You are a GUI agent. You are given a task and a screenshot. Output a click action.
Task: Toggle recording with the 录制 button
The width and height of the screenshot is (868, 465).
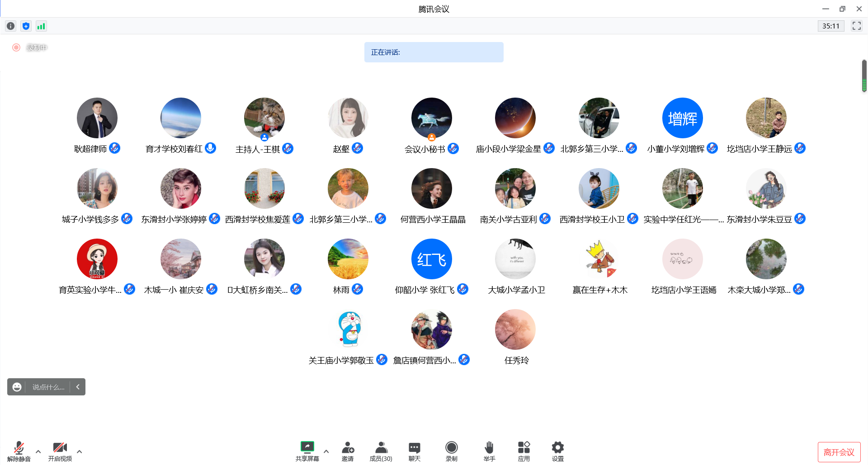pos(451,451)
